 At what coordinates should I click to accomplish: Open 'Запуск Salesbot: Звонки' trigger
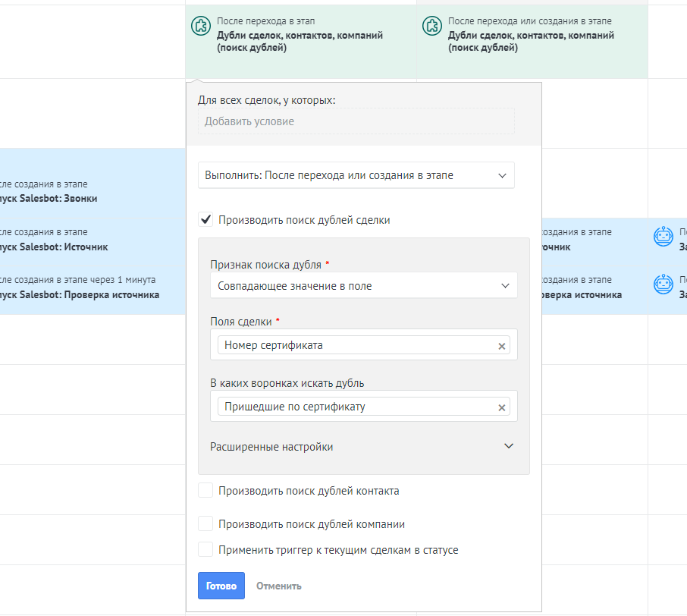[49, 199]
